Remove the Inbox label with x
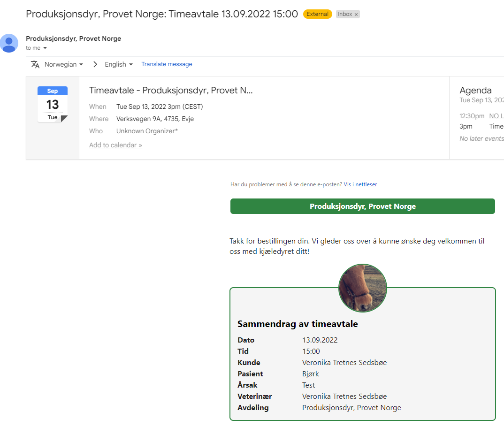The height and width of the screenshot is (427, 504). (356, 15)
